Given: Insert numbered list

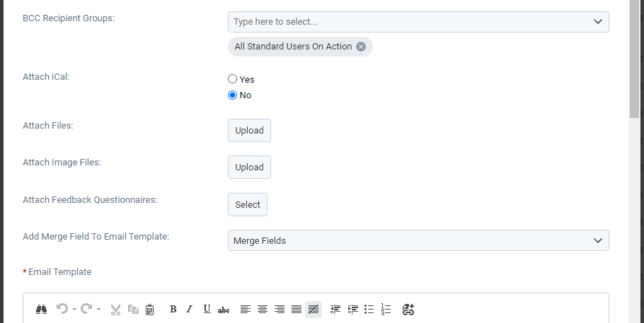Looking at the screenshot, I should tap(386, 309).
